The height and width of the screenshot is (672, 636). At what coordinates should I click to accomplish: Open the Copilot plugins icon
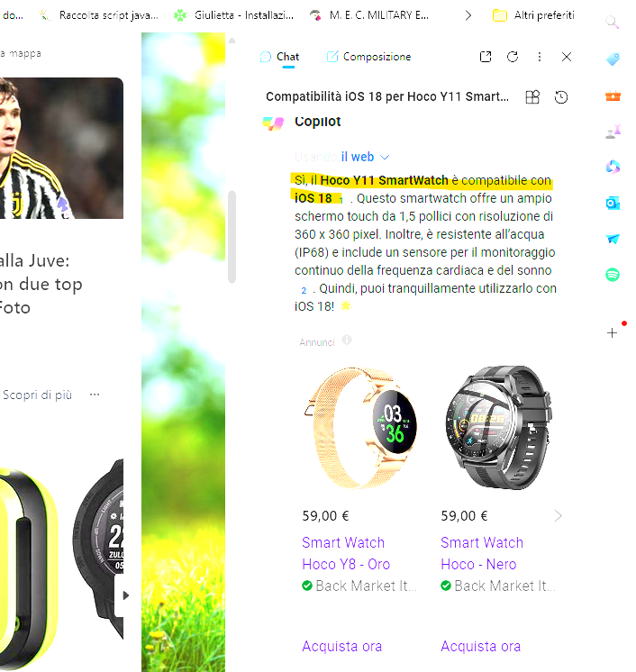tap(532, 97)
